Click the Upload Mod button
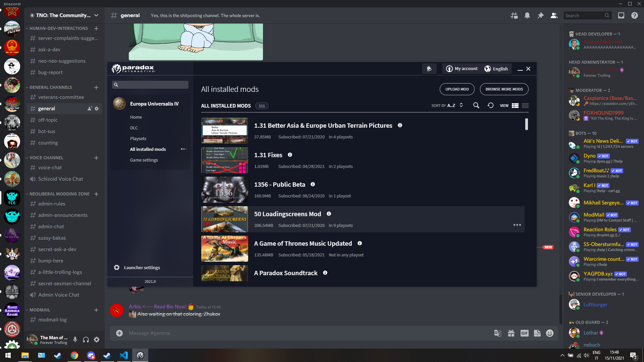644x362 pixels. 457,89
